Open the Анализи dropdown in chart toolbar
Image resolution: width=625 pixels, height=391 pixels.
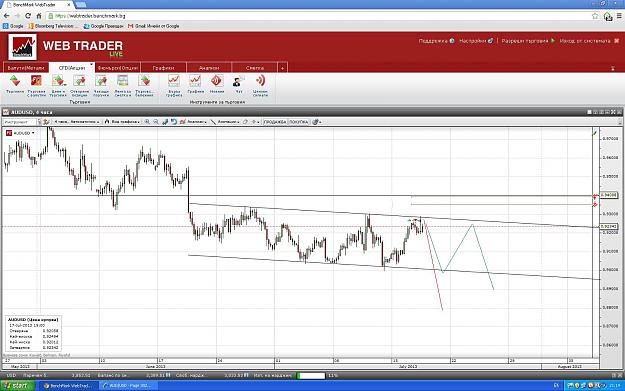[x=194, y=122]
